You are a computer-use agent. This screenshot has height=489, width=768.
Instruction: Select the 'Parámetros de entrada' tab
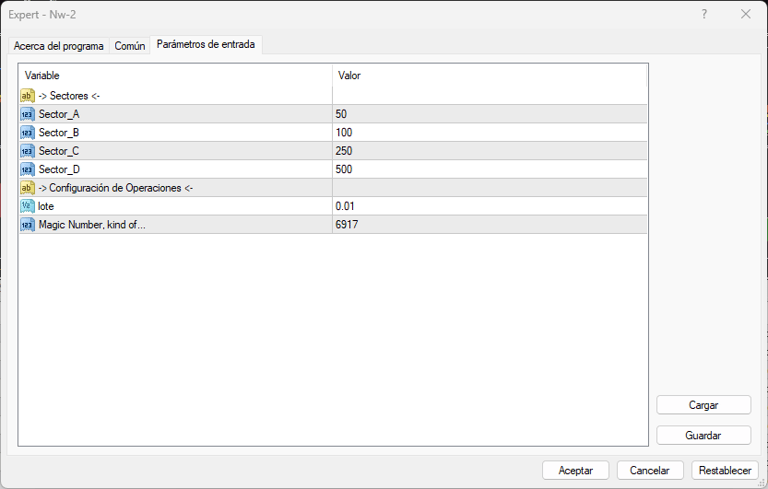(205, 44)
